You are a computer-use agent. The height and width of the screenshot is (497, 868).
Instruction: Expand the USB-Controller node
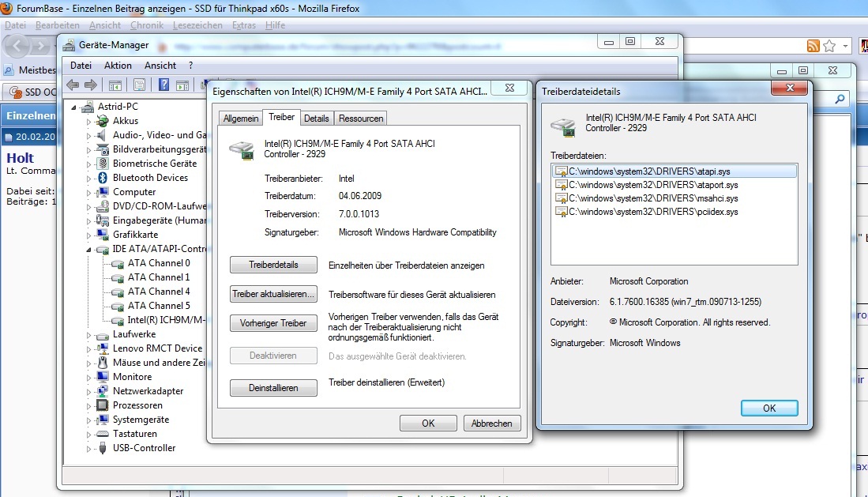pos(88,448)
